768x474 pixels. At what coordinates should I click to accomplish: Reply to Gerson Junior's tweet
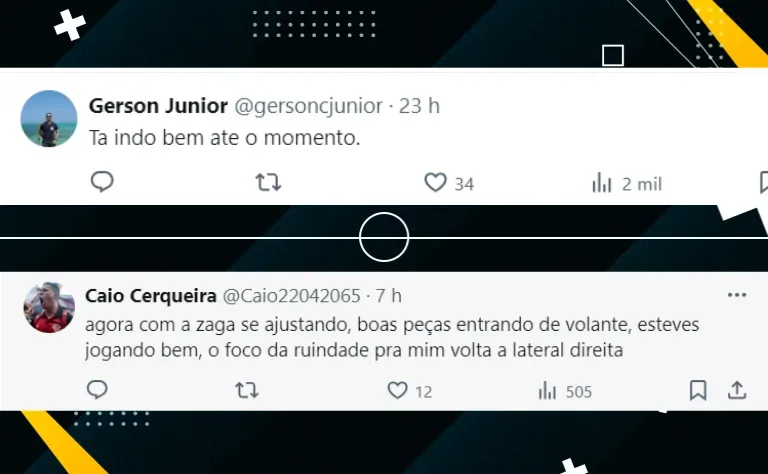click(102, 182)
